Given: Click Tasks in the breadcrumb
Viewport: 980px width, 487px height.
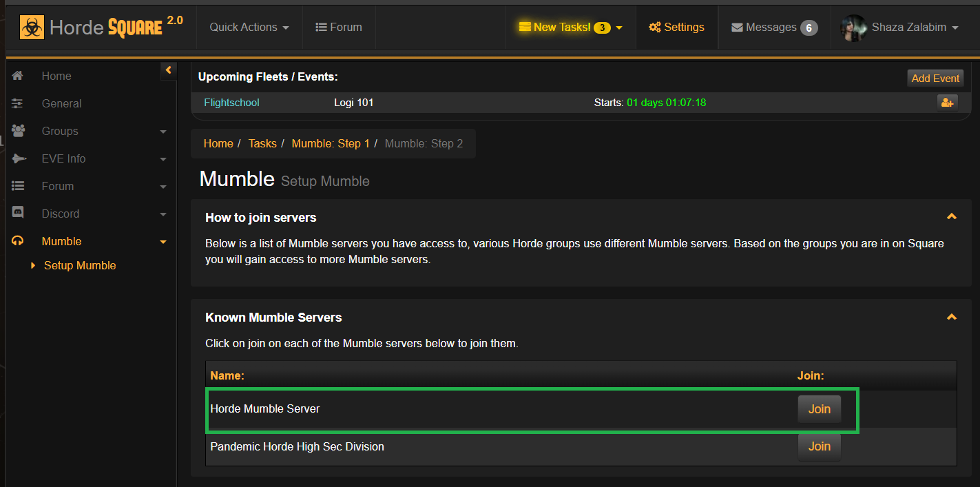Looking at the screenshot, I should (262, 143).
